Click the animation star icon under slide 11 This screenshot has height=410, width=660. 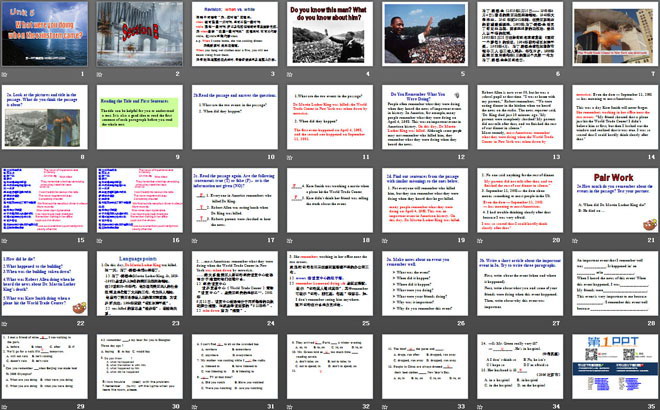pos(290,157)
